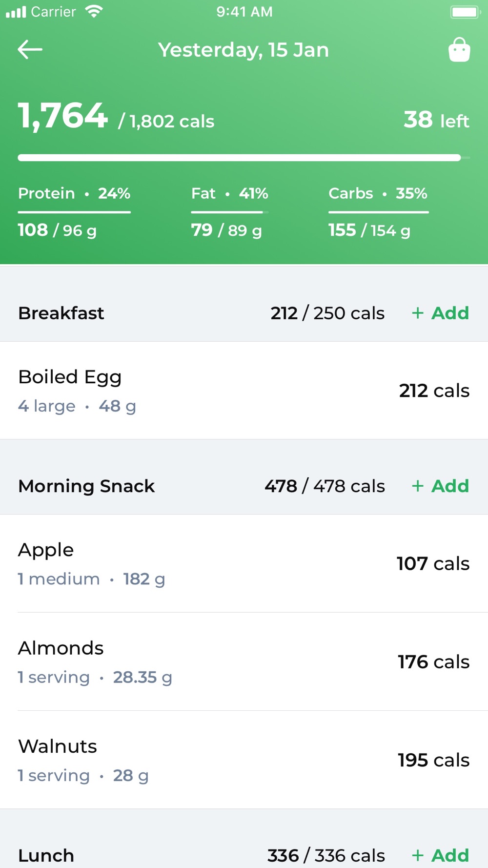Tap the Fat macro progress bar

coord(229,212)
